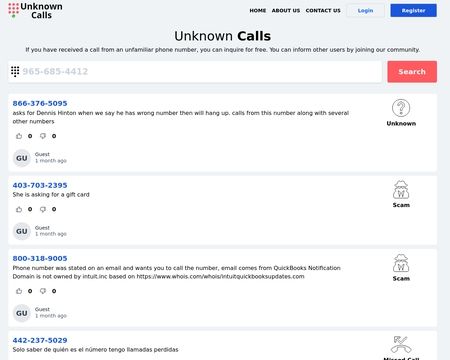450x360 pixels.
Task: Click GU avatar on 403-703-2395 card
Action: pyautogui.click(x=22, y=231)
